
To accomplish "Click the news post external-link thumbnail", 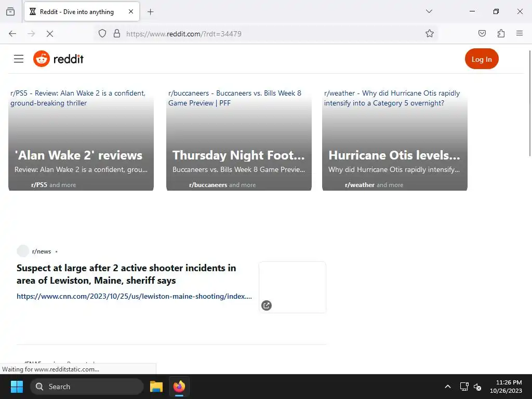I will coord(292,287).
